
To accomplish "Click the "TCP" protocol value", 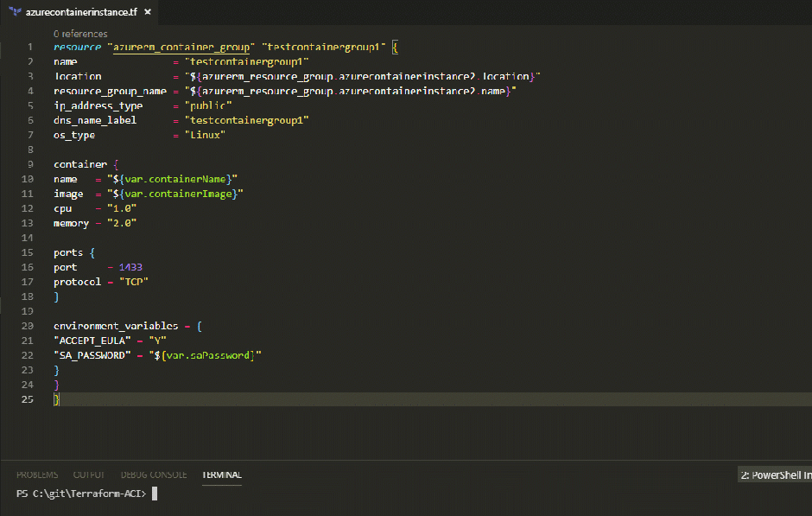I will point(133,282).
